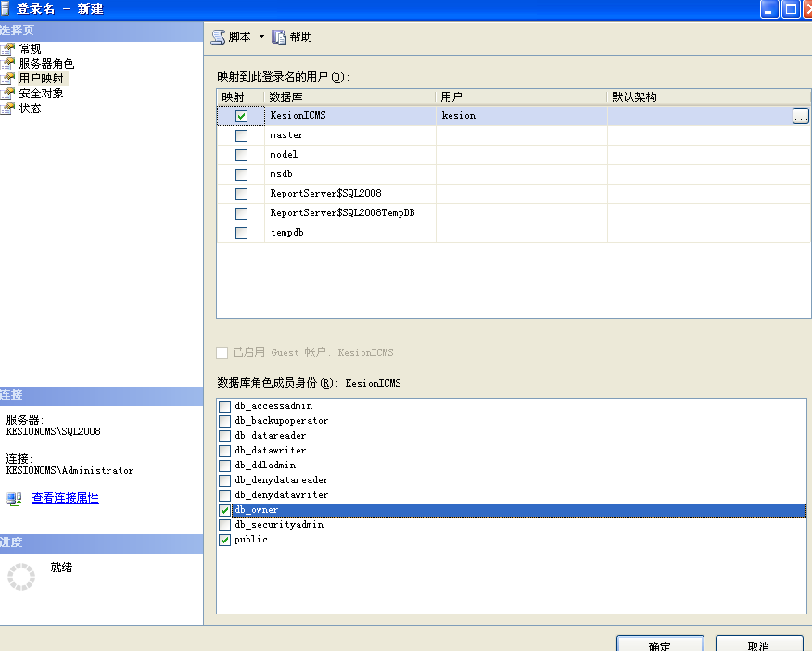
Task: Check the tempdb mapping checkbox
Action: pos(241,232)
